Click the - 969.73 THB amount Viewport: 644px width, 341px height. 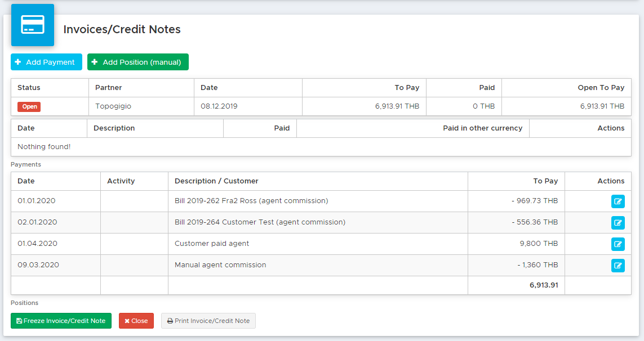(535, 201)
